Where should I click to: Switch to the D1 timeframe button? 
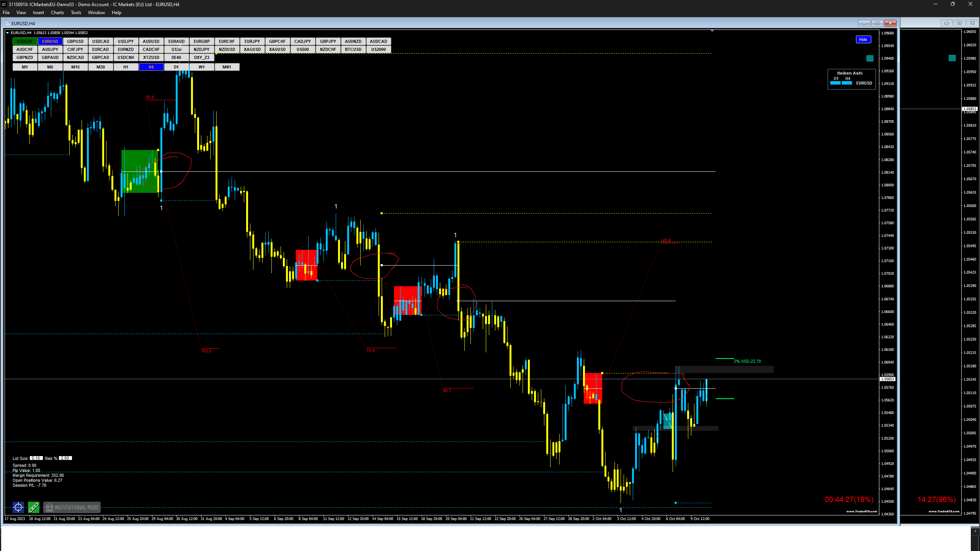[176, 67]
